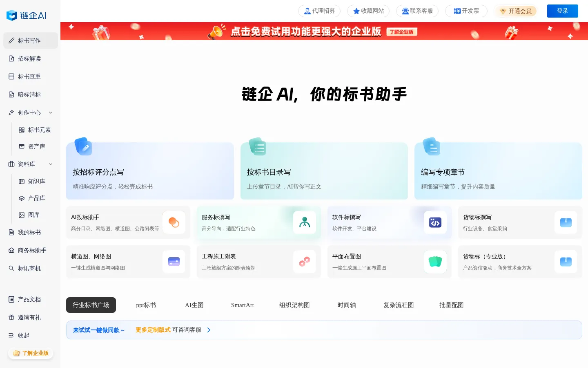Image resolution: width=588 pixels, height=368 pixels.
Task: Click the 开通会员 button
Action: click(516, 11)
